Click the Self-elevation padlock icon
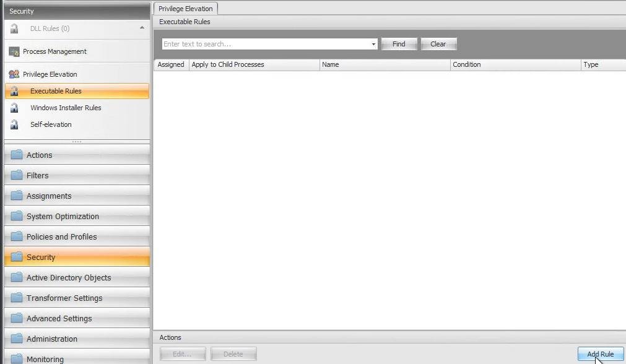This screenshot has height=364, width=626. [14, 124]
